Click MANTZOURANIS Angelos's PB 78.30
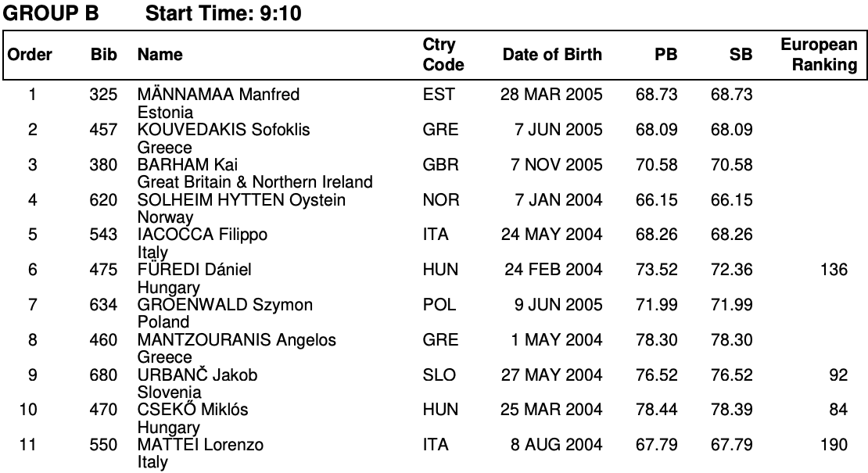 coord(657,340)
